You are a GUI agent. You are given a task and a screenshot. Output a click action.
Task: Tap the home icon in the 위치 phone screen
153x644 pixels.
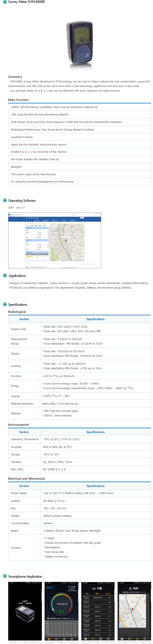(122, 639)
